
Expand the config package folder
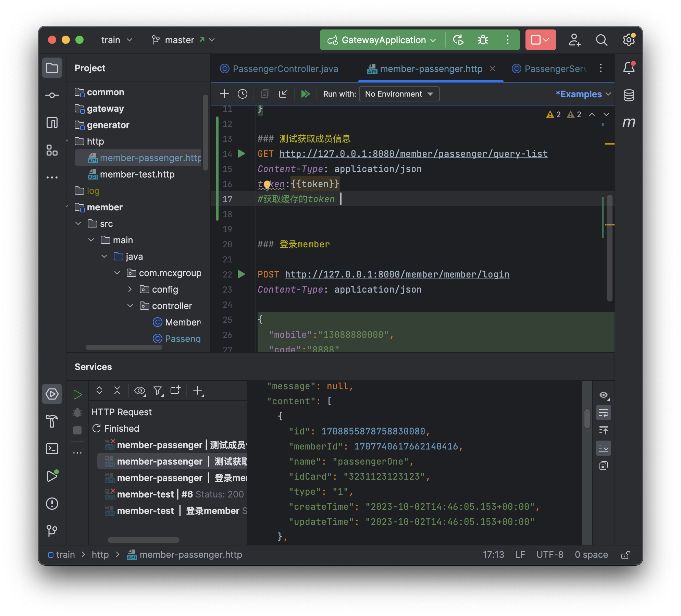click(130, 289)
